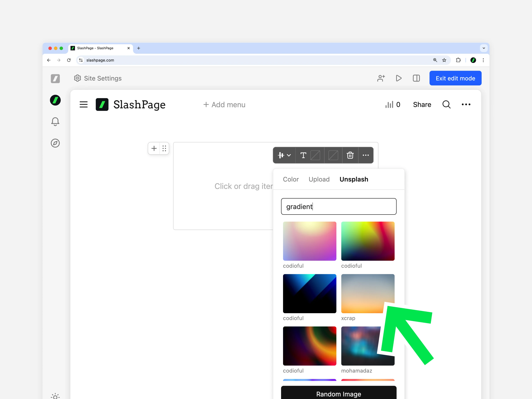
Task: Switch to the Color tab
Action: (x=291, y=179)
